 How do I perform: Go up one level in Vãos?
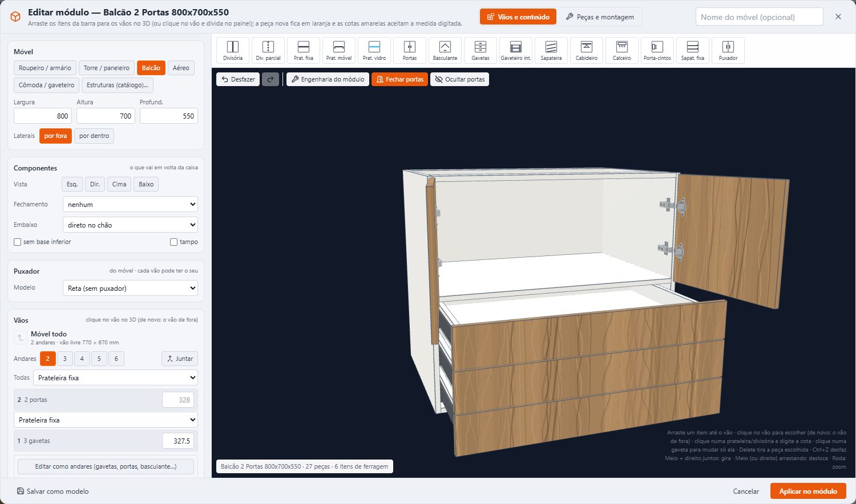(20, 338)
